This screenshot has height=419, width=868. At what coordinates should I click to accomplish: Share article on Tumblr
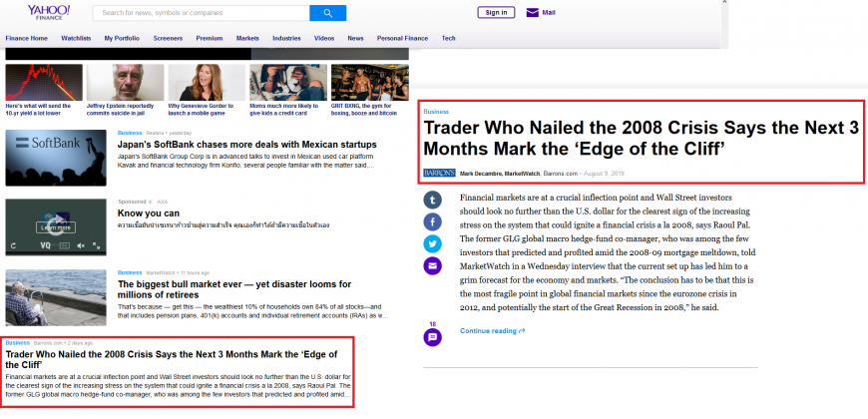[x=432, y=200]
